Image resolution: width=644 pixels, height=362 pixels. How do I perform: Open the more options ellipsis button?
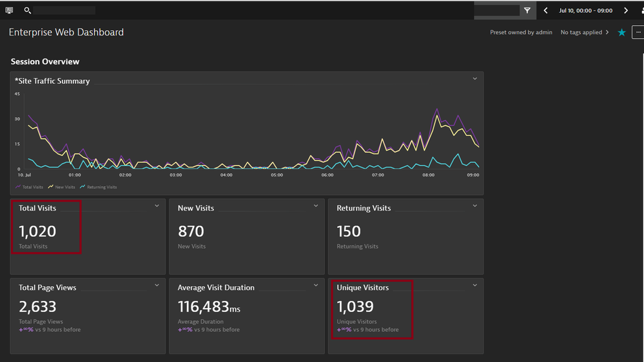coord(638,32)
